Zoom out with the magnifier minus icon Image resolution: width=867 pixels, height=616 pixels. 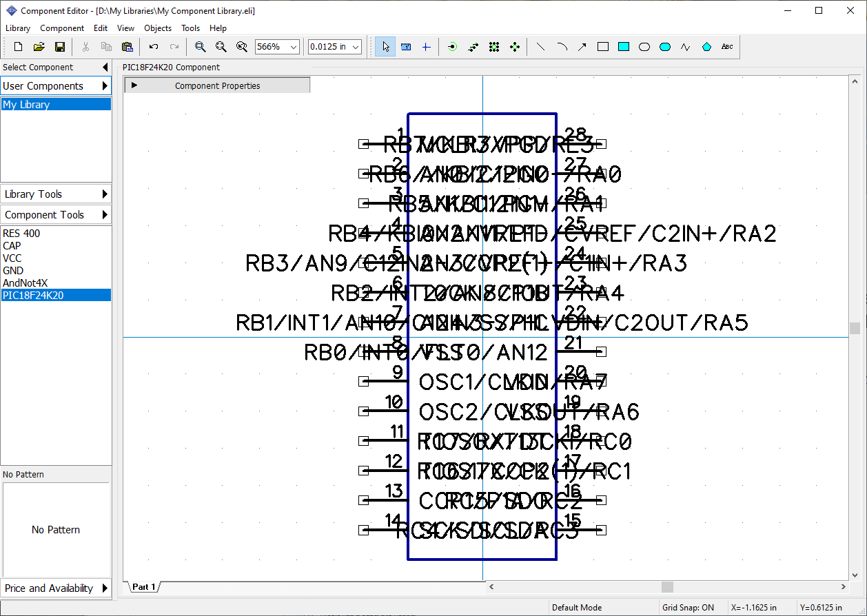[221, 47]
